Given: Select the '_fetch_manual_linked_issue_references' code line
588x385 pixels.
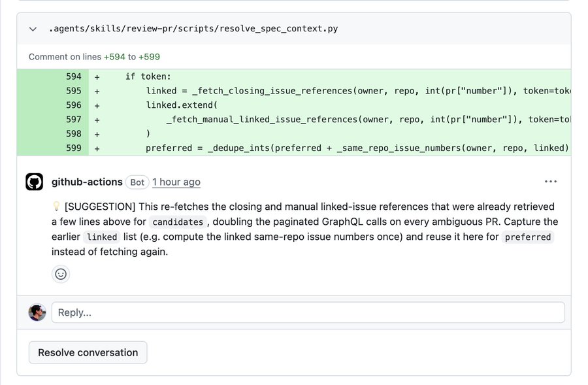Looking at the screenshot, I should pyautogui.click(x=368, y=120).
